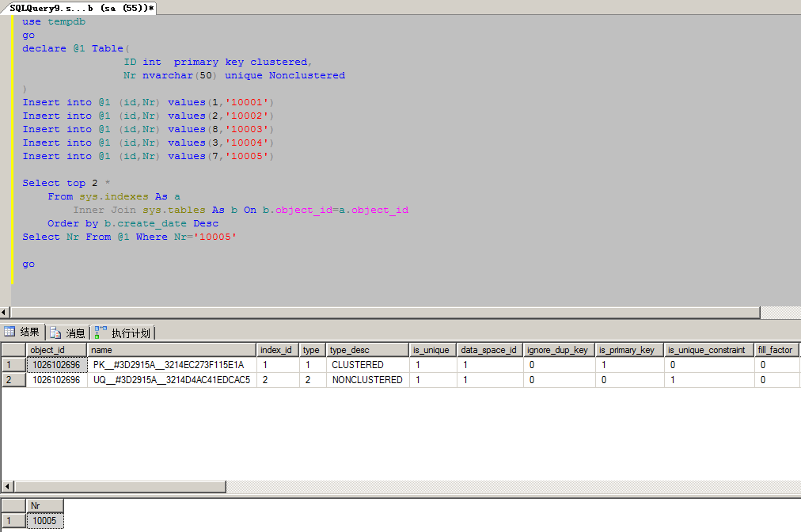Screen dimensions: 801x532
Task: Click the is_primary_key column header
Action: coord(626,350)
